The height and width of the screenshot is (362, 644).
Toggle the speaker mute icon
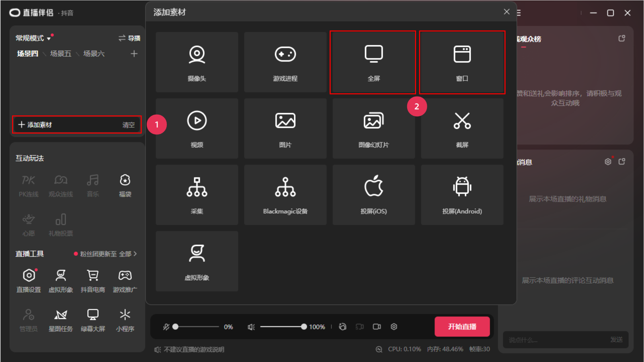point(251,327)
